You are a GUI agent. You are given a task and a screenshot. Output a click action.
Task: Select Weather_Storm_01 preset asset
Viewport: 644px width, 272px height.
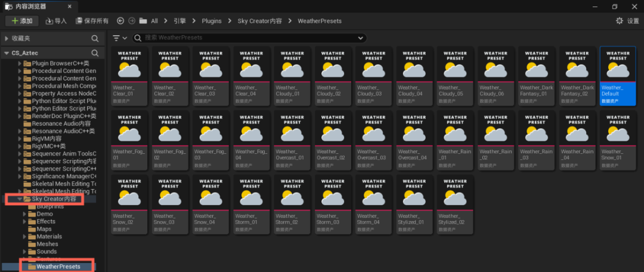click(252, 204)
